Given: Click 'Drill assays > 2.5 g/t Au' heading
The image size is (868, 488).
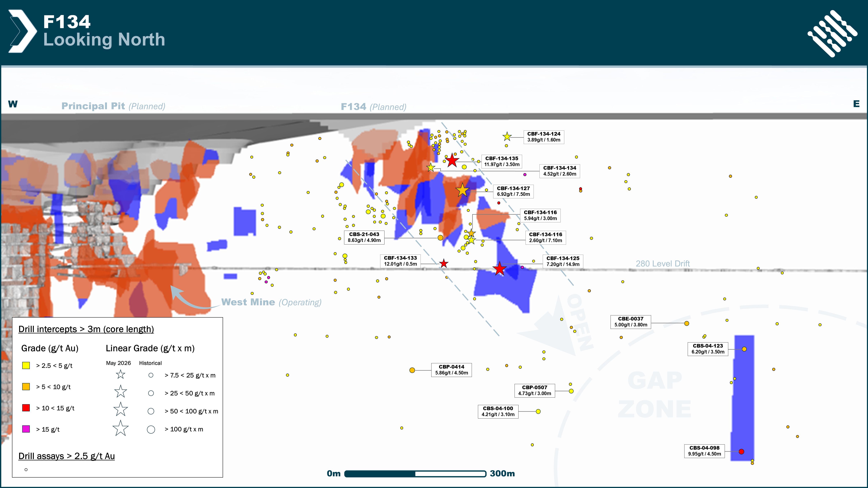Looking at the screenshot, I should [66, 456].
